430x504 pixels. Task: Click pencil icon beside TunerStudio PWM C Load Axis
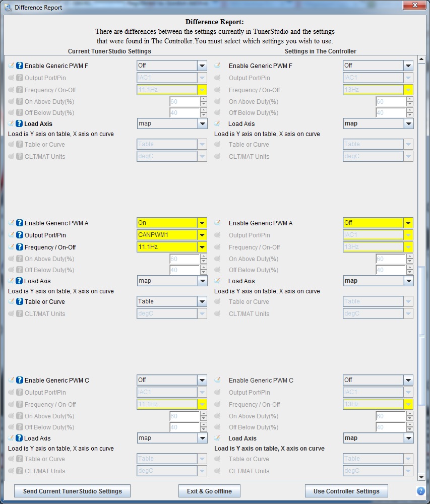click(11, 438)
